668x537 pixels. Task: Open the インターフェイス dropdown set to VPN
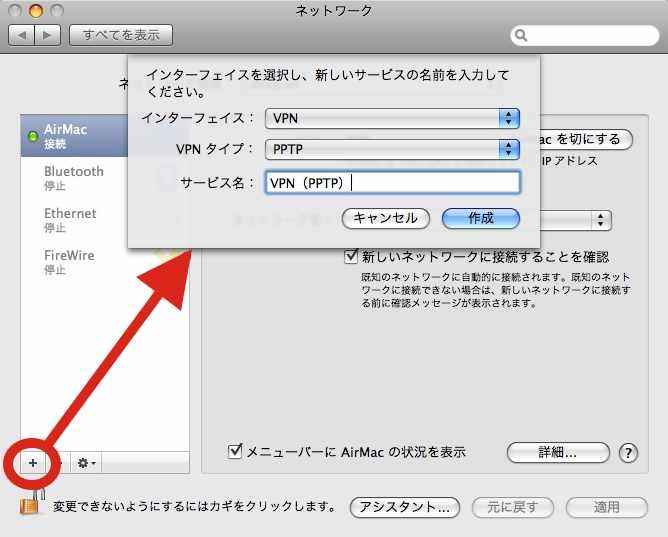tap(392, 118)
